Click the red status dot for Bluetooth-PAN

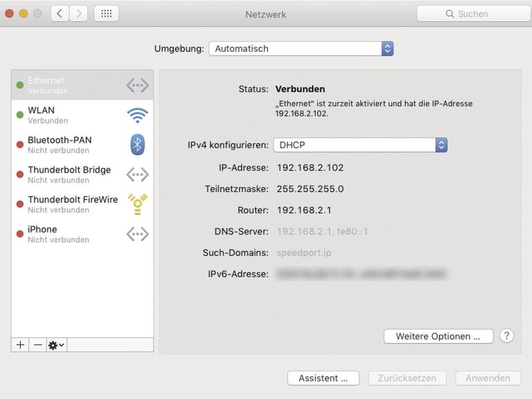pos(20,144)
